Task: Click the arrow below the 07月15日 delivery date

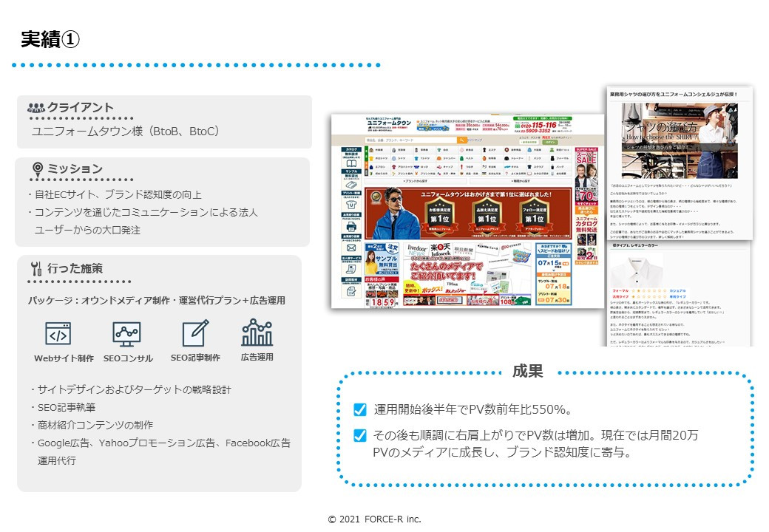Action: [x=553, y=270]
